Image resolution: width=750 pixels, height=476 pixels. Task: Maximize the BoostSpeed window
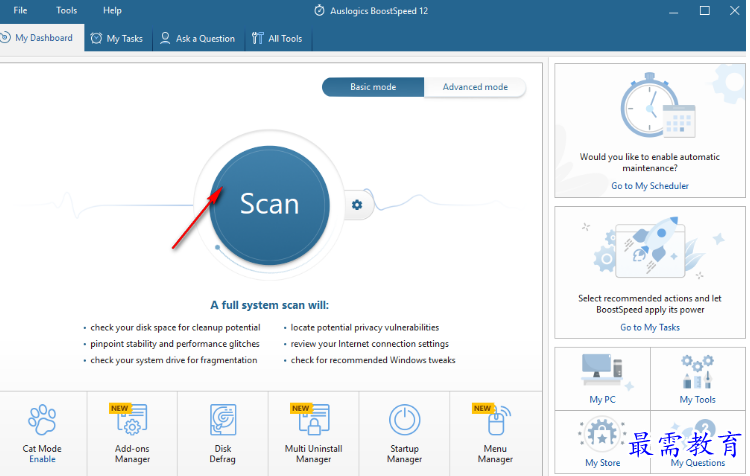tap(705, 11)
